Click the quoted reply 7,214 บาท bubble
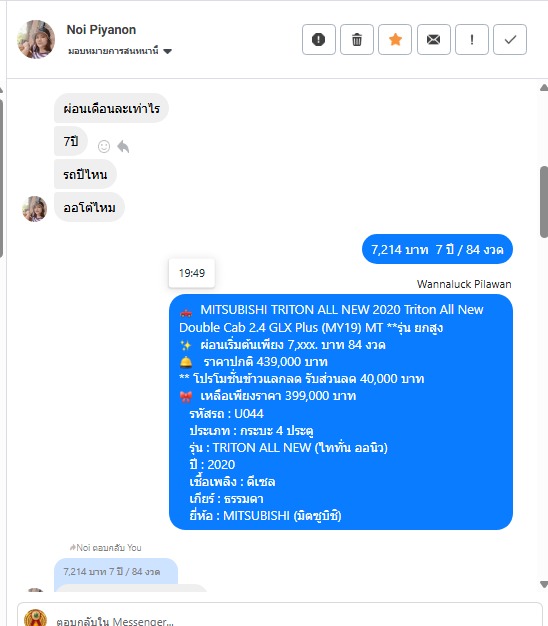548x626 pixels. (x=116, y=571)
